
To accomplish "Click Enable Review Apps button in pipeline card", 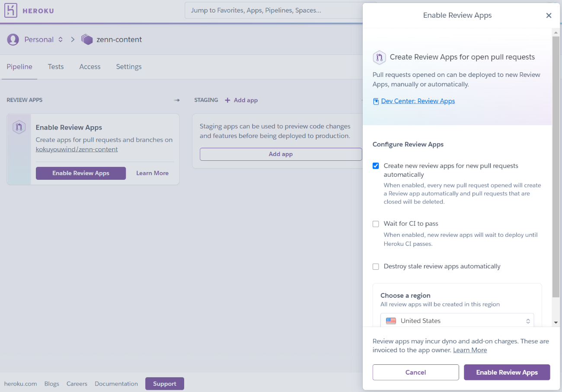I will click(x=81, y=173).
